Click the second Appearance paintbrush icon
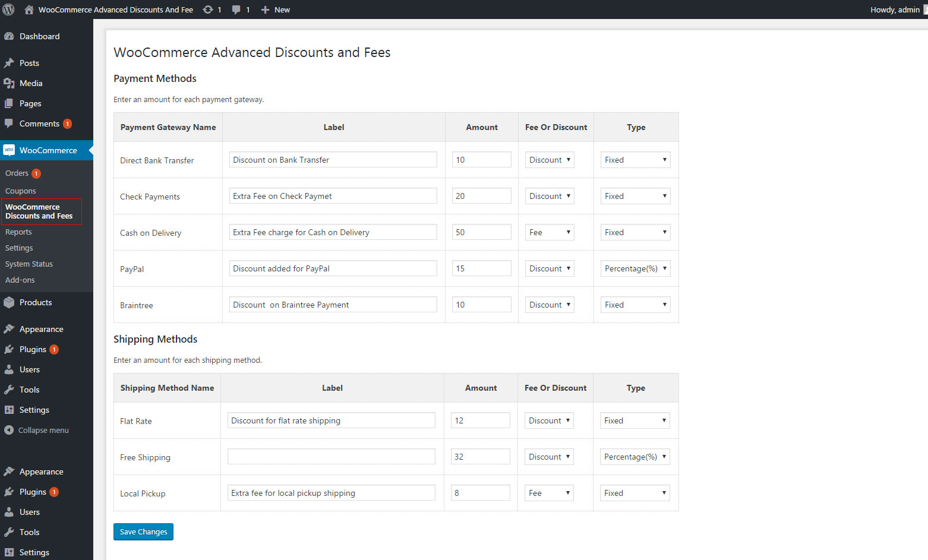The height and width of the screenshot is (560, 928). click(9, 472)
